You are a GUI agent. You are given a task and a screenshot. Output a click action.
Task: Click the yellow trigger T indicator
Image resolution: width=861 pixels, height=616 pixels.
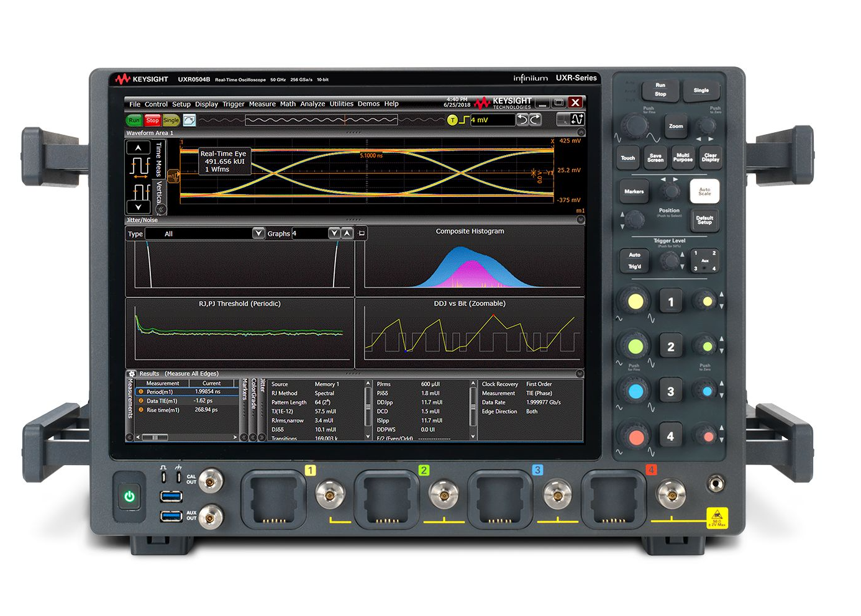[x=452, y=120]
